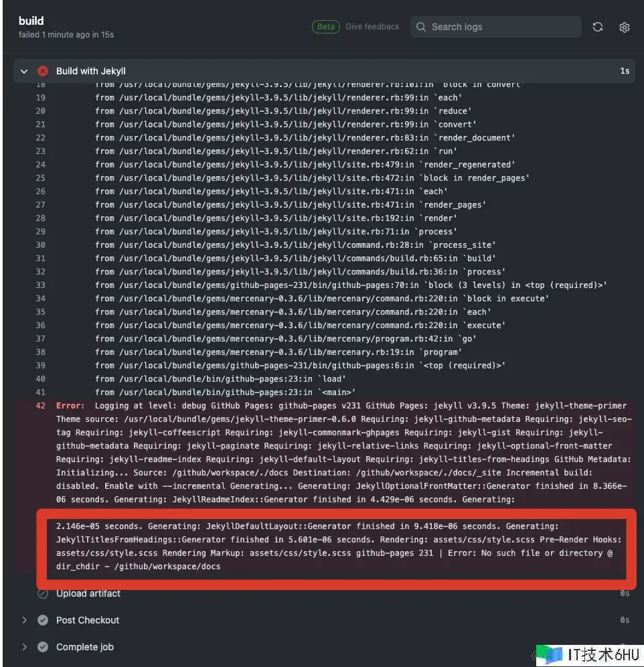
Task: Click the Complete job step label
Action: coord(85,647)
